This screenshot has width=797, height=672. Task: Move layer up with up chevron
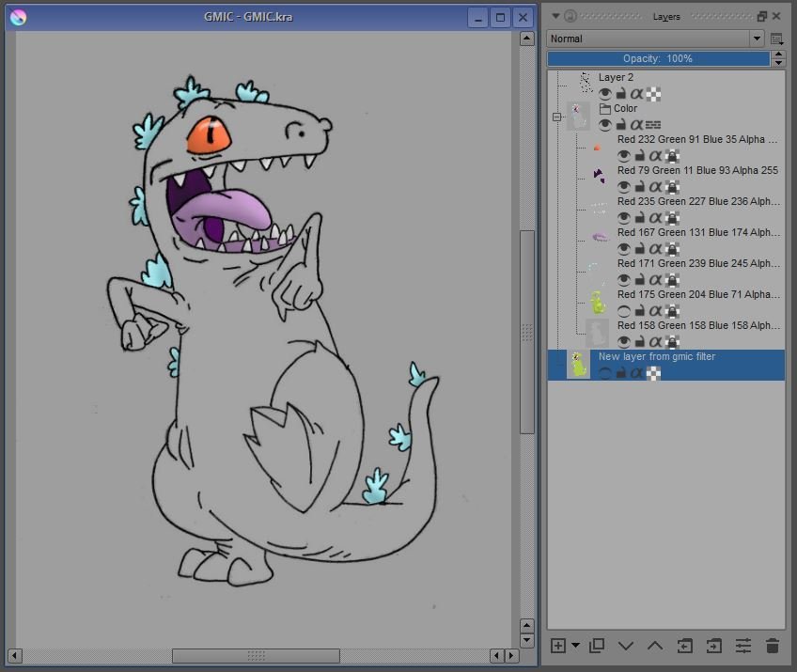(655, 646)
